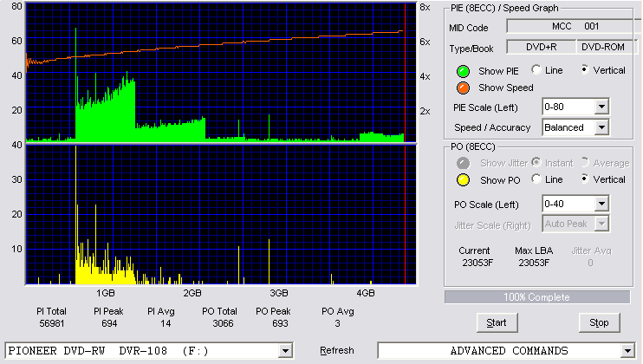Open the PIONEER DVD-RW drive selector arrow

(x=285, y=351)
